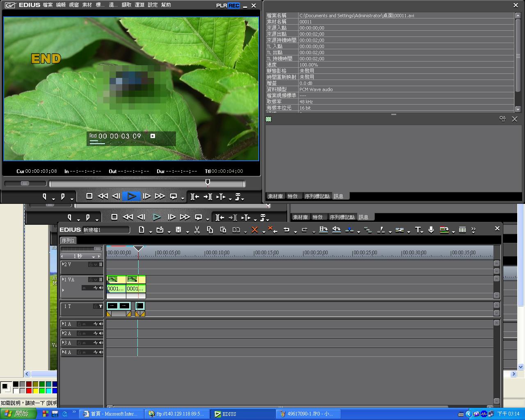This screenshot has width=525, height=420.
Task: Switch to the 特效 tab in front panel
Action: [292, 196]
